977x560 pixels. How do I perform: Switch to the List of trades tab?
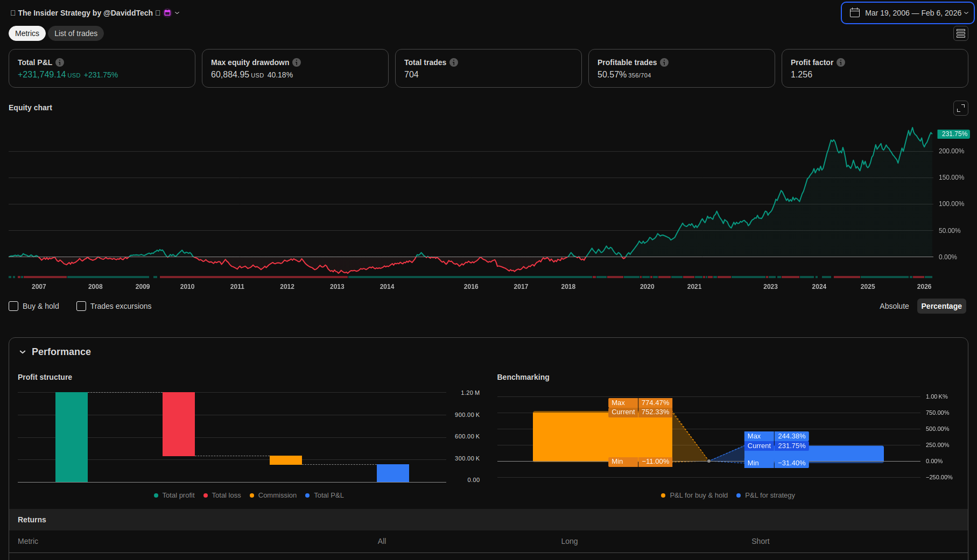76,33
